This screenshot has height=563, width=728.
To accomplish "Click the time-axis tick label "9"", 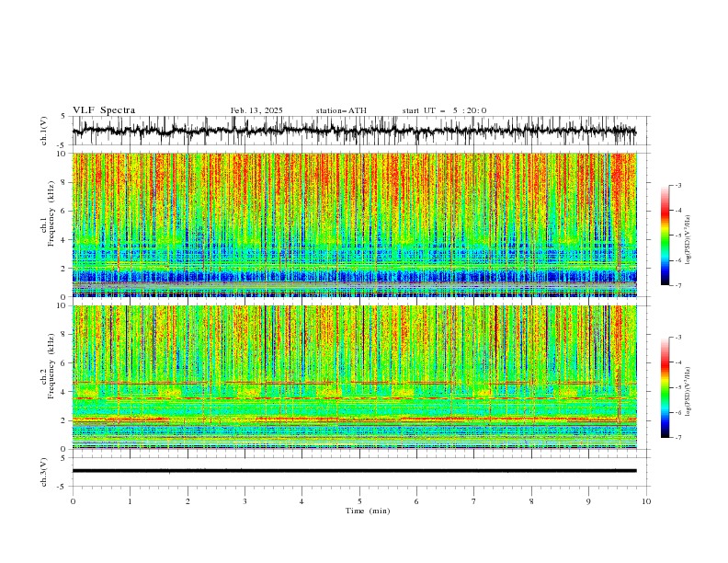I will point(588,501).
